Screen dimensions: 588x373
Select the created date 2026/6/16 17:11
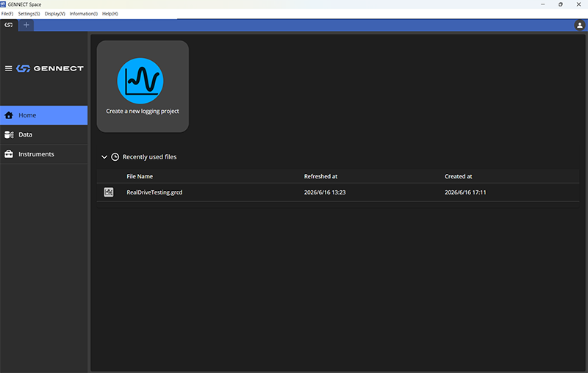tap(465, 192)
